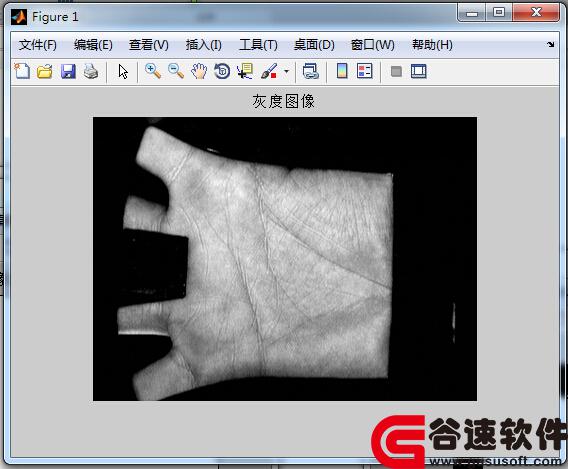
Task: Open the 查看(V) menu
Action: (x=149, y=45)
